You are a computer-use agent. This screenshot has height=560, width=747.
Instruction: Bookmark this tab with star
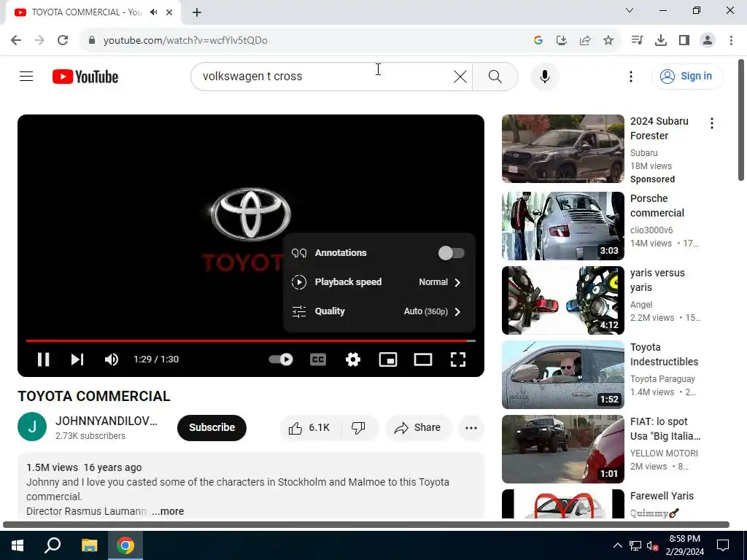pos(608,41)
